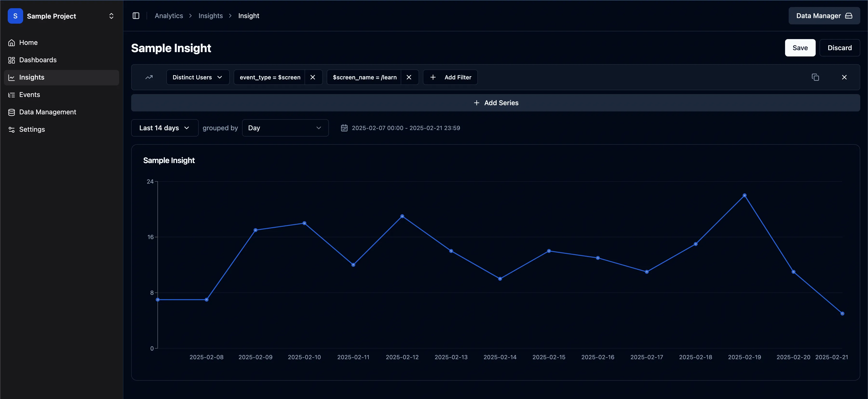Open Events in the sidebar

[x=61, y=95]
